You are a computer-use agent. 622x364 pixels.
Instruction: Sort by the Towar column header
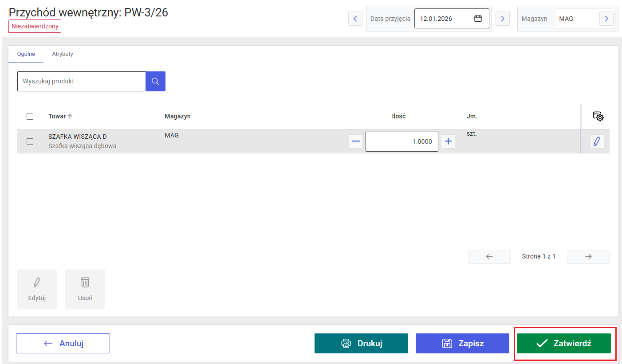tap(60, 116)
